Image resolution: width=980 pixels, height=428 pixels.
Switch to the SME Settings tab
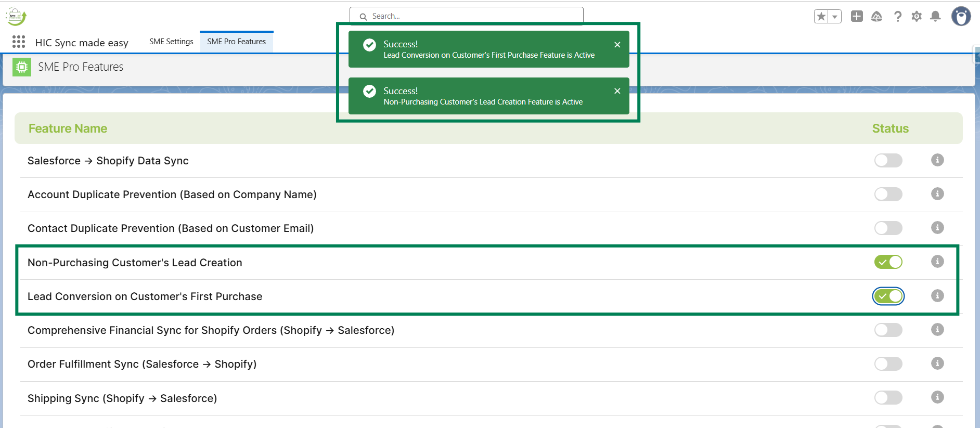[x=171, y=42]
